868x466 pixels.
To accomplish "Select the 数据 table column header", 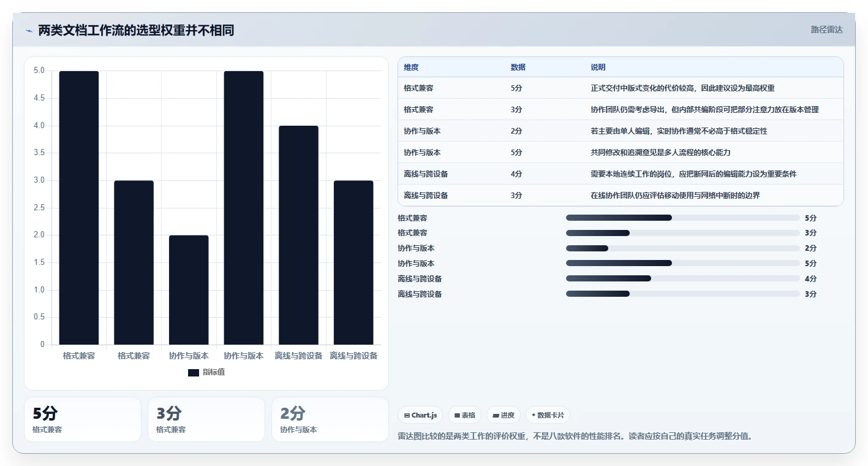I will tap(518, 67).
